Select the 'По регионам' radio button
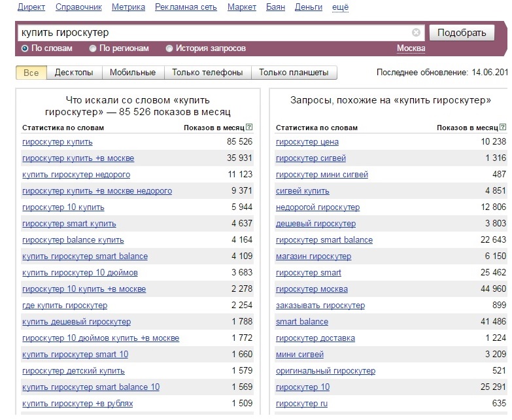The height and width of the screenshot is (420, 512). (93, 48)
